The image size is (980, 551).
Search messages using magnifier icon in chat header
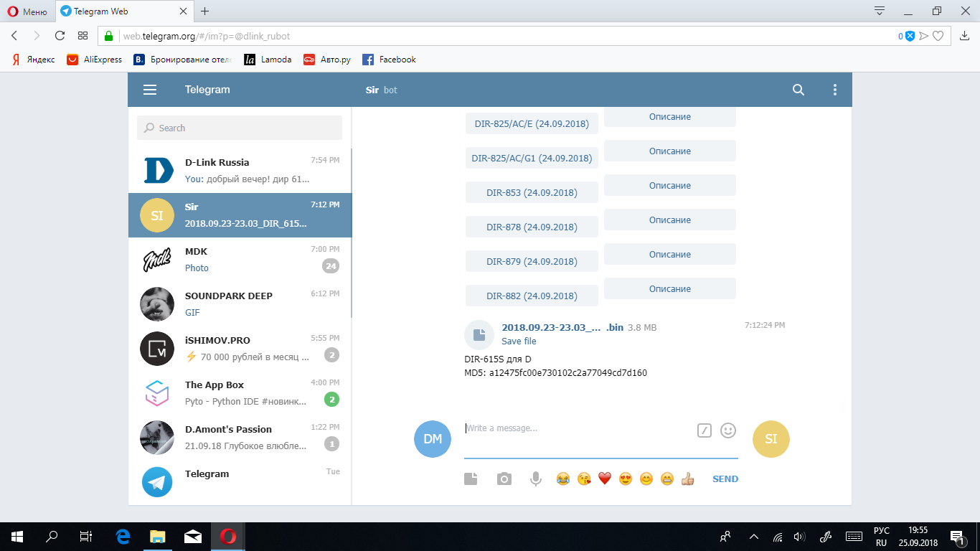point(798,90)
